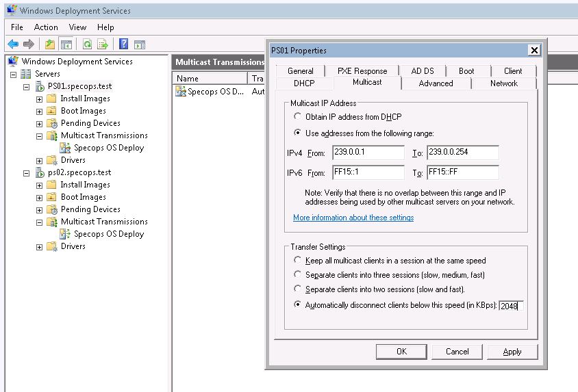Collapse Multicast Transmissions under PS01
This screenshot has height=392, width=578.
(39, 136)
